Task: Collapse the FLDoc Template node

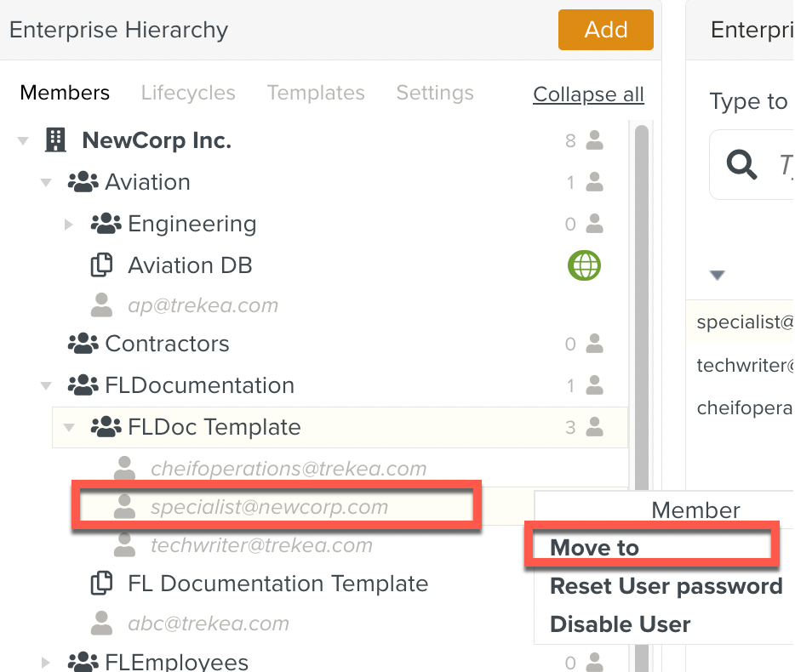Action: coord(70,427)
